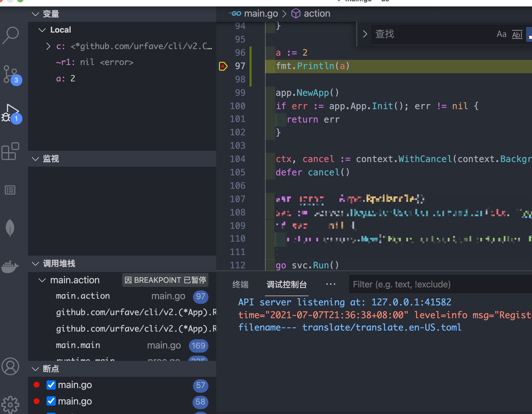Uncheck the main.go breakpoint at line 57

tap(51, 385)
